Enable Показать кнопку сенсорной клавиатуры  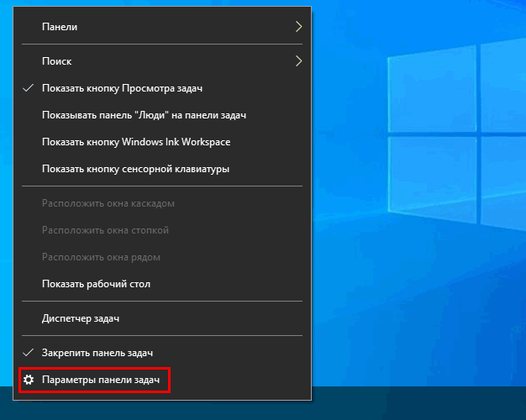tap(135, 169)
